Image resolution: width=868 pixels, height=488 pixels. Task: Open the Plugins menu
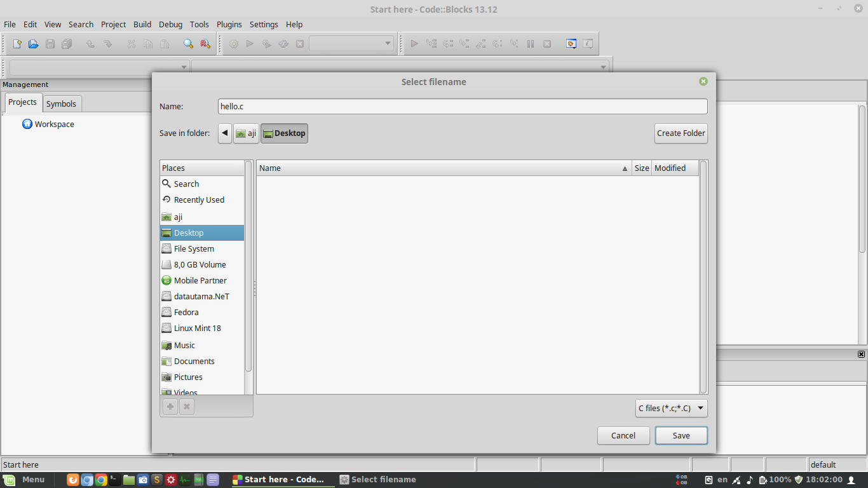tap(229, 24)
